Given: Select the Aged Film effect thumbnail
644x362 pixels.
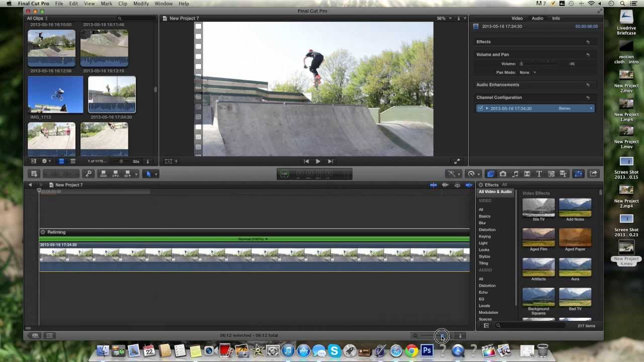Looking at the screenshot, I should point(538,237).
